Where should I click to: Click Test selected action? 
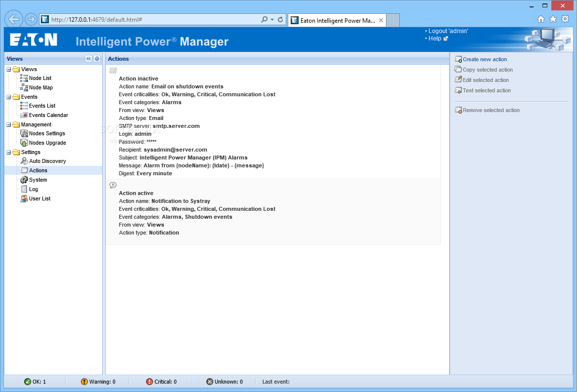tap(487, 90)
